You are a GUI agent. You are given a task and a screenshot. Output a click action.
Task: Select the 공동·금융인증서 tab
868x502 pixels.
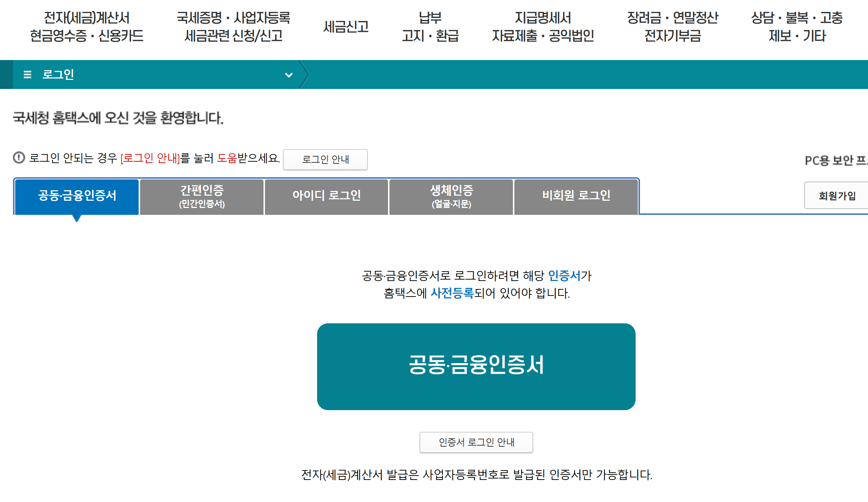coord(76,196)
